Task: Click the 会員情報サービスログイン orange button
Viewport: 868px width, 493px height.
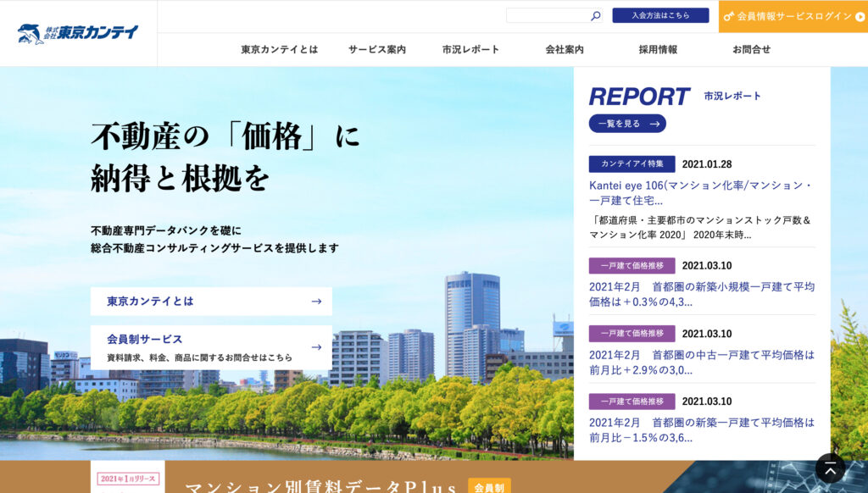Action: tap(793, 14)
